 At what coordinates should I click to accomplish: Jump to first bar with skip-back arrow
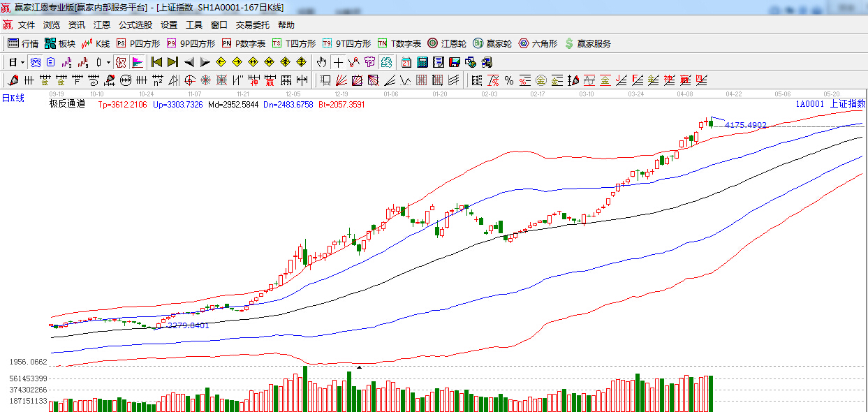156,62
